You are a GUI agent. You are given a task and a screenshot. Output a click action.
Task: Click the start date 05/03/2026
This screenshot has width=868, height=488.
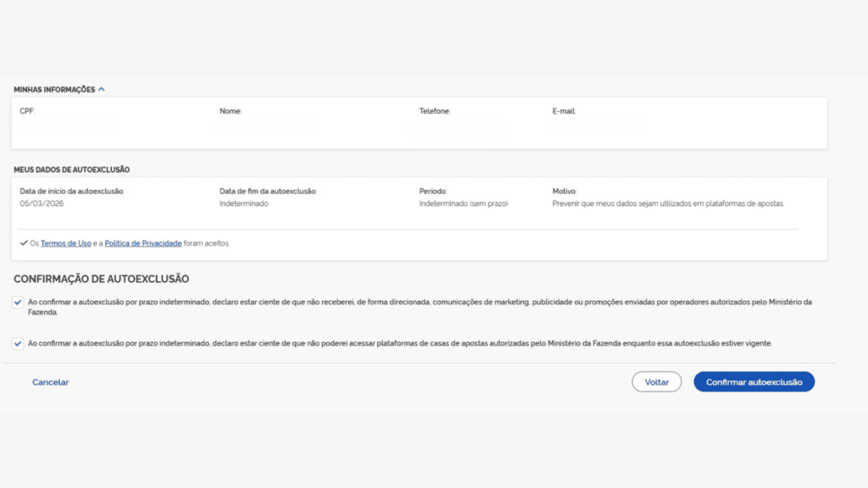coord(42,204)
